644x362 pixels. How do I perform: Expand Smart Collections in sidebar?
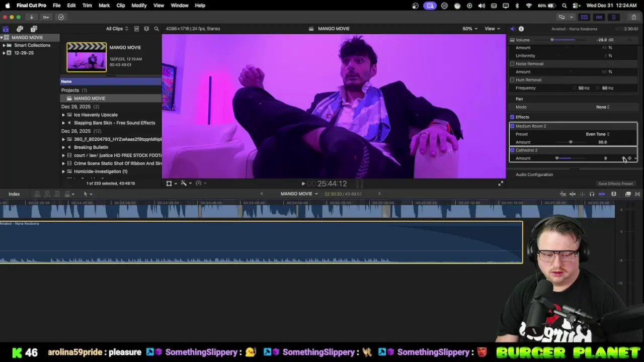pyautogui.click(x=4, y=45)
